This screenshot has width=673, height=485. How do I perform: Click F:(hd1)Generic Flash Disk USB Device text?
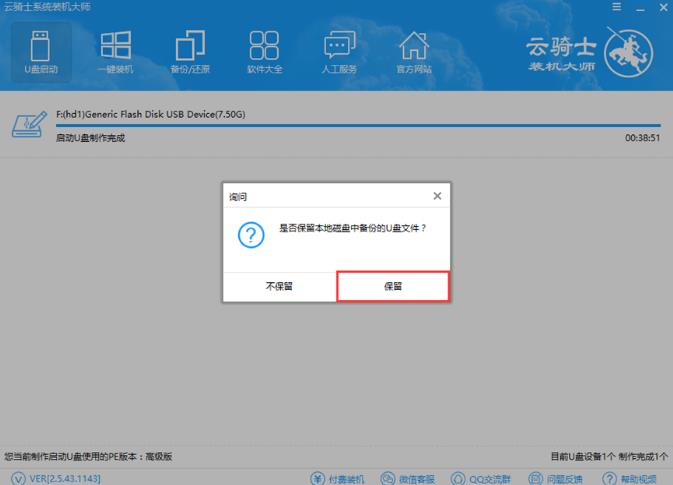151,114
